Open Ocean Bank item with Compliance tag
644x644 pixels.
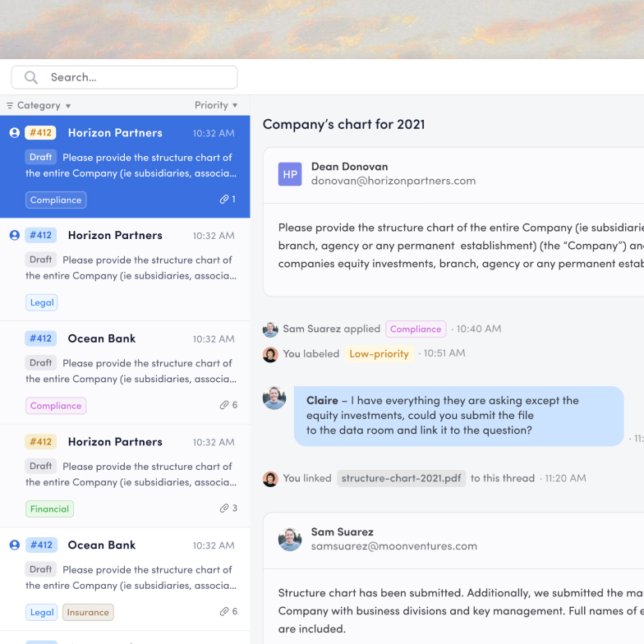[125, 371]
